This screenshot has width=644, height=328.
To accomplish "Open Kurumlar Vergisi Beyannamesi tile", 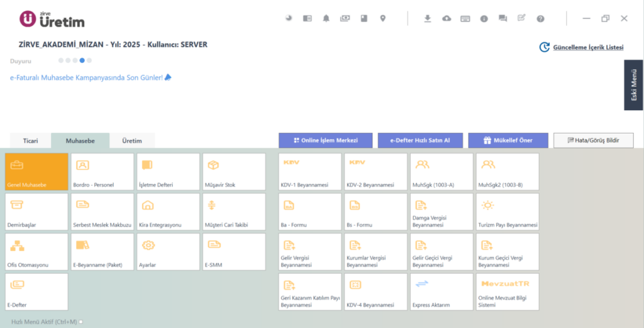I will pyautogui.click(x=376, y=252).
